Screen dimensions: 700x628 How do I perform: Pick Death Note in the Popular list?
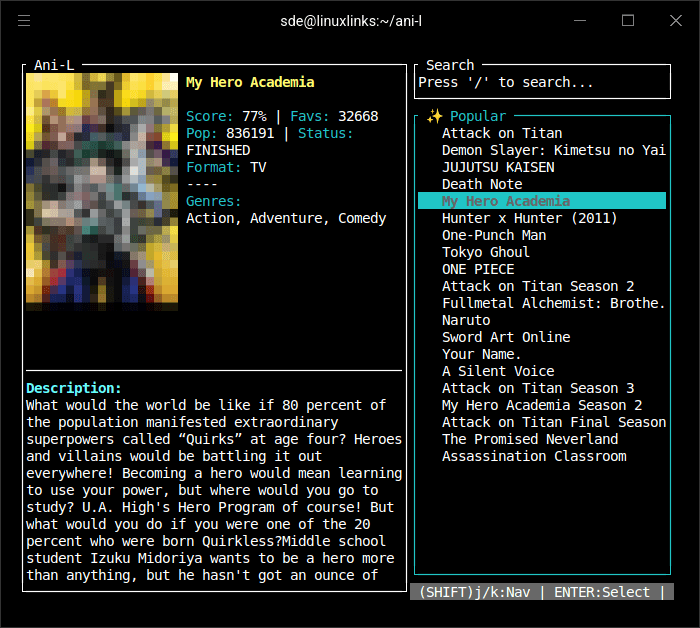coord(482,184)
